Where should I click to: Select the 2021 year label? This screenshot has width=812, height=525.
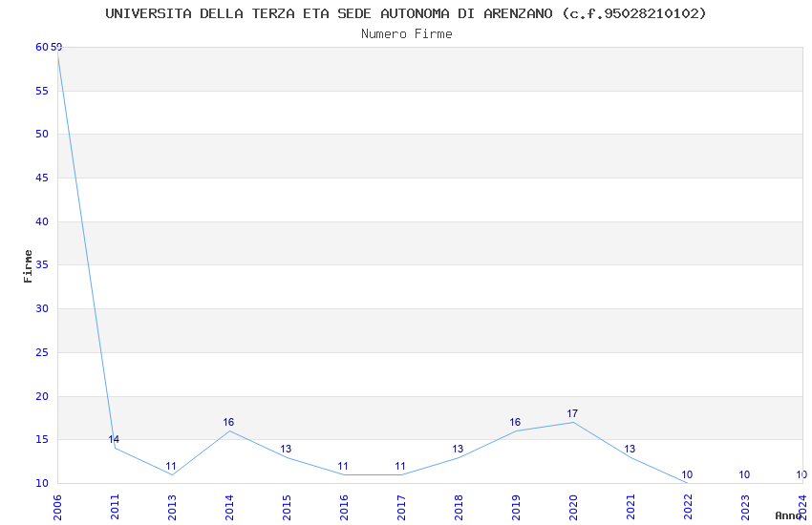click(x=630, y=508)
